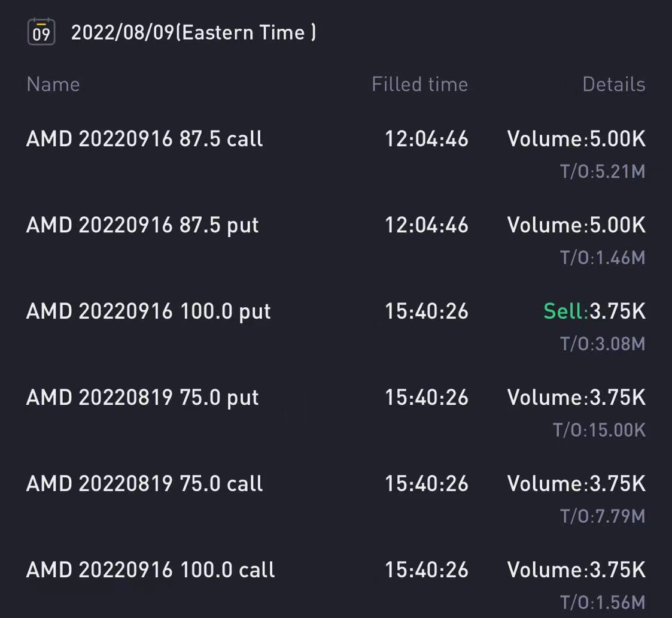Click T/O:7.79M turnover value
Screen dimensions: 672x618
coord(603,516)
